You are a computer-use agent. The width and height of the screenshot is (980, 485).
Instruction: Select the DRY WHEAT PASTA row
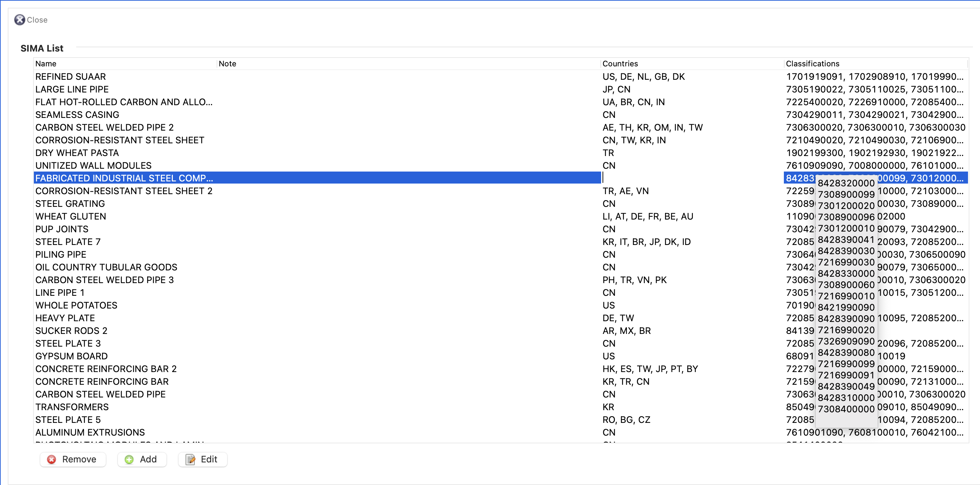(x=500, y=152)
